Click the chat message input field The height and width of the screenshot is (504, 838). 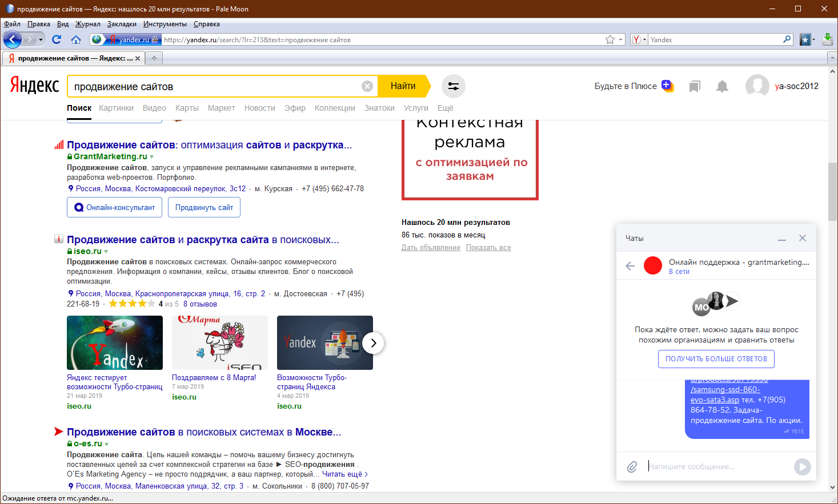point(719,467)
